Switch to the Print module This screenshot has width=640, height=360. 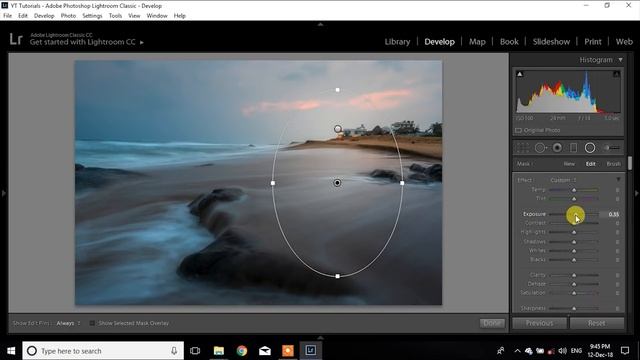[x=593, y=42]
